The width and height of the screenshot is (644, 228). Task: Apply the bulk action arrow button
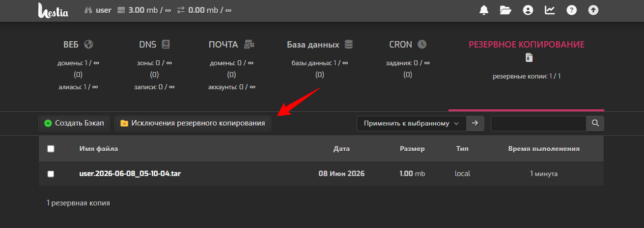475,124
